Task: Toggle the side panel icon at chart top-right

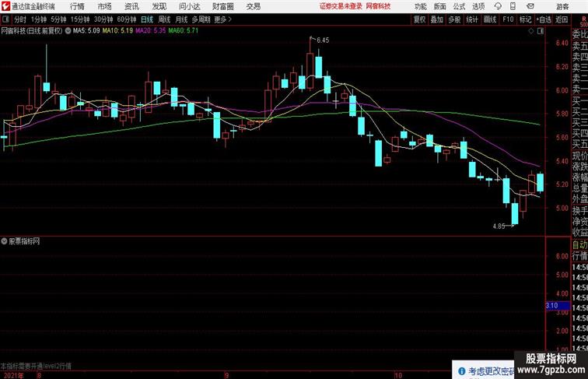Action: point(541,32)
